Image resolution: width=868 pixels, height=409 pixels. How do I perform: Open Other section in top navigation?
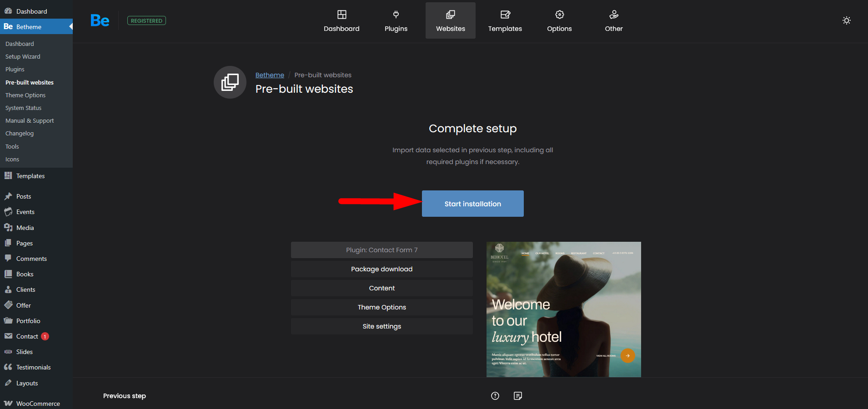click(613, 21)
